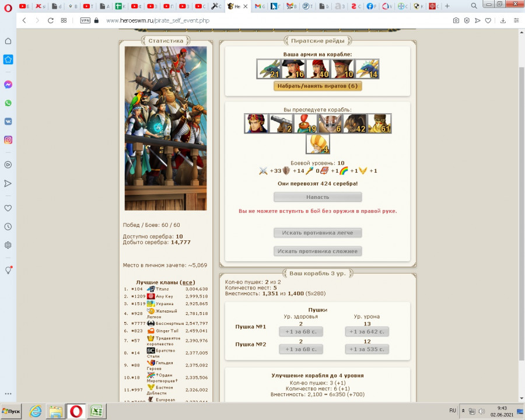Open the volume speaker tray icon
525x420 pixels.
(x=481, y=411)
